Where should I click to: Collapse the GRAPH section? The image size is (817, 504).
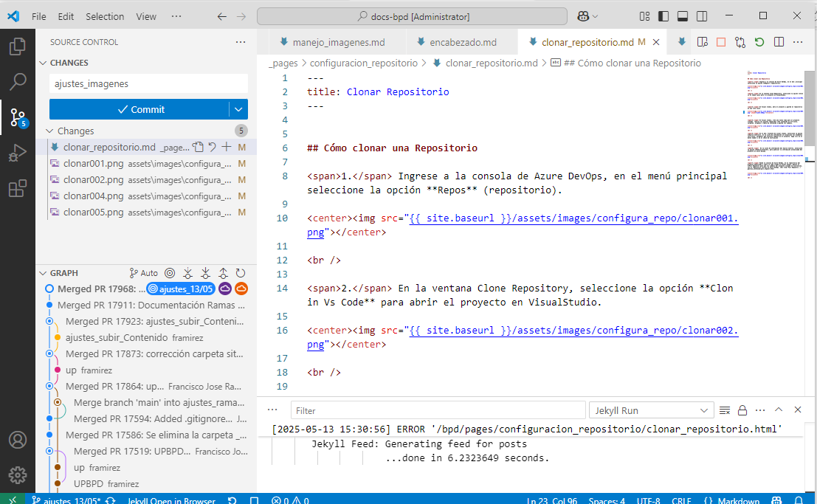point(44,273)
